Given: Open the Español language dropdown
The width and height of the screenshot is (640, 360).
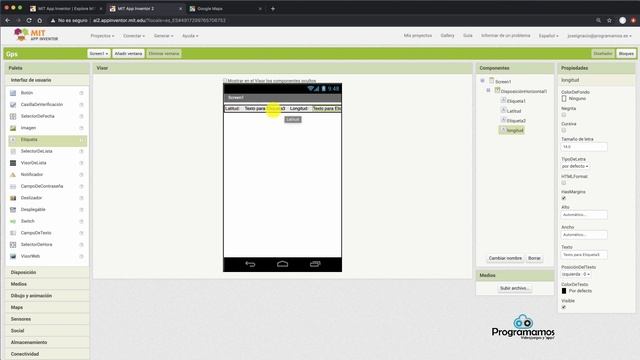Looking at the screenshot, I should pyautogui.click(x=549, y=36).
